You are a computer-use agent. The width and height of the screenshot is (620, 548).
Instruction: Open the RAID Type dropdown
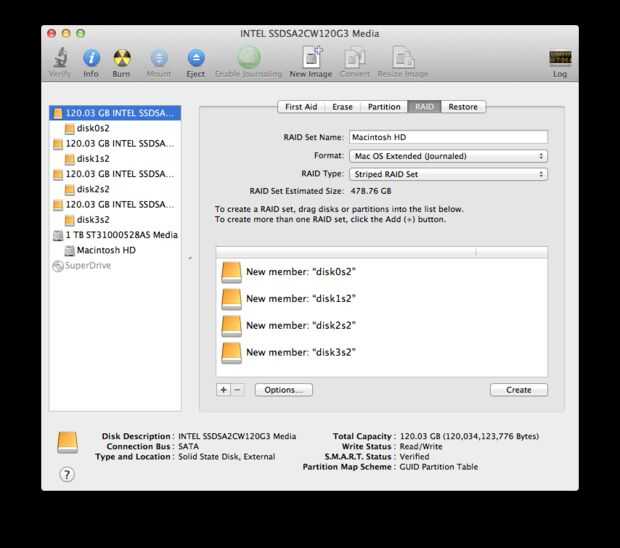(448, 174)
